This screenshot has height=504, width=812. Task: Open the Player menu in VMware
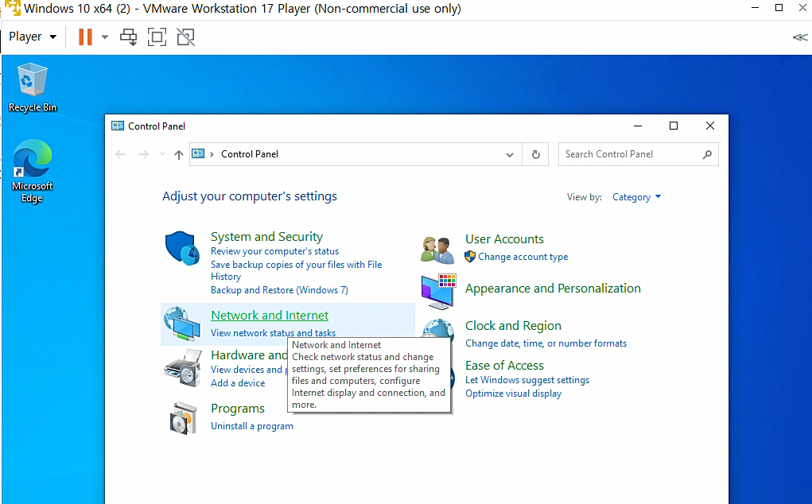32,37
